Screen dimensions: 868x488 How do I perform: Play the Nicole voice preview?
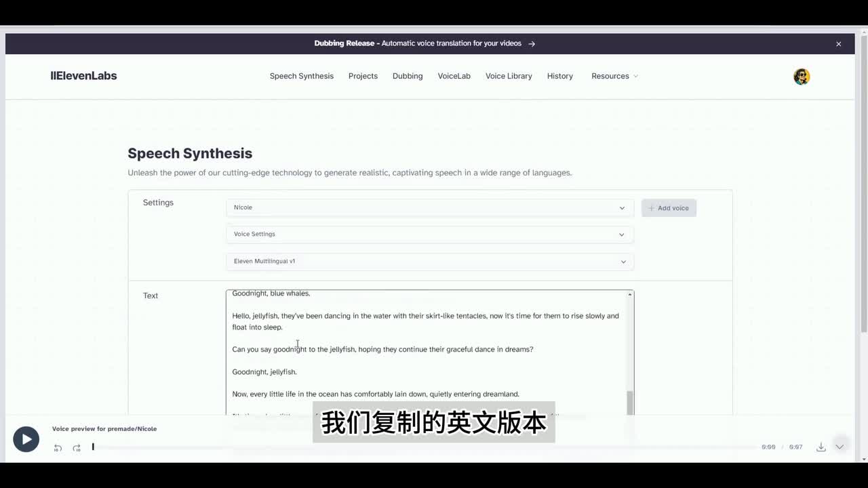[x=26, y=439]
